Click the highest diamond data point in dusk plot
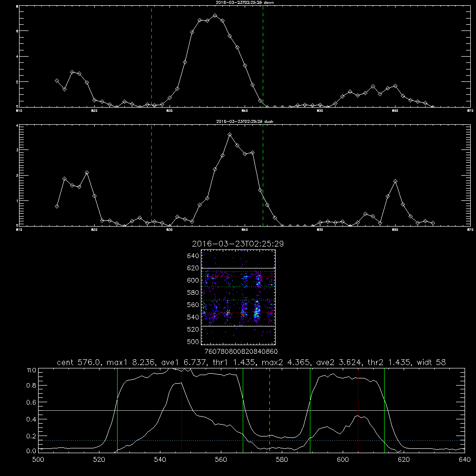Screen dimensions: 476x476 pyautogui.click(x=230, y=135)
